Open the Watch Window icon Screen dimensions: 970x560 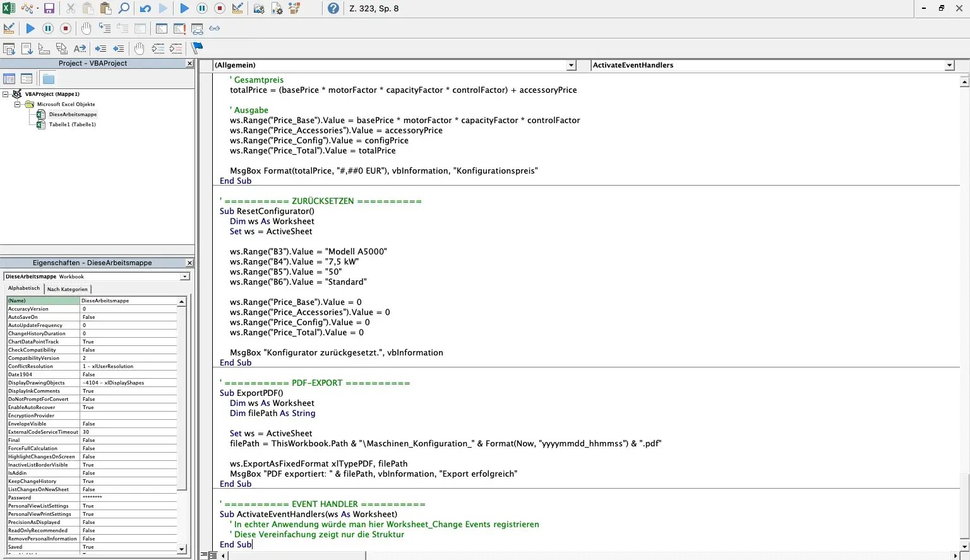[x=197, y=28]
